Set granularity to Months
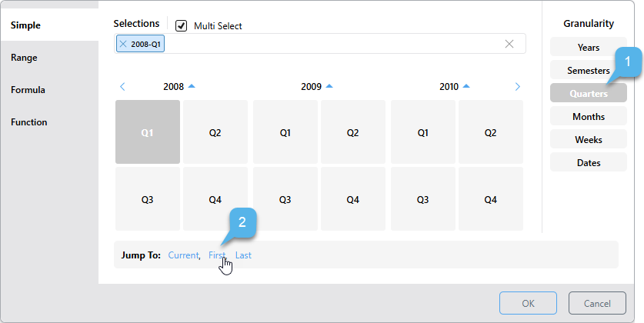 pos(589,117)
